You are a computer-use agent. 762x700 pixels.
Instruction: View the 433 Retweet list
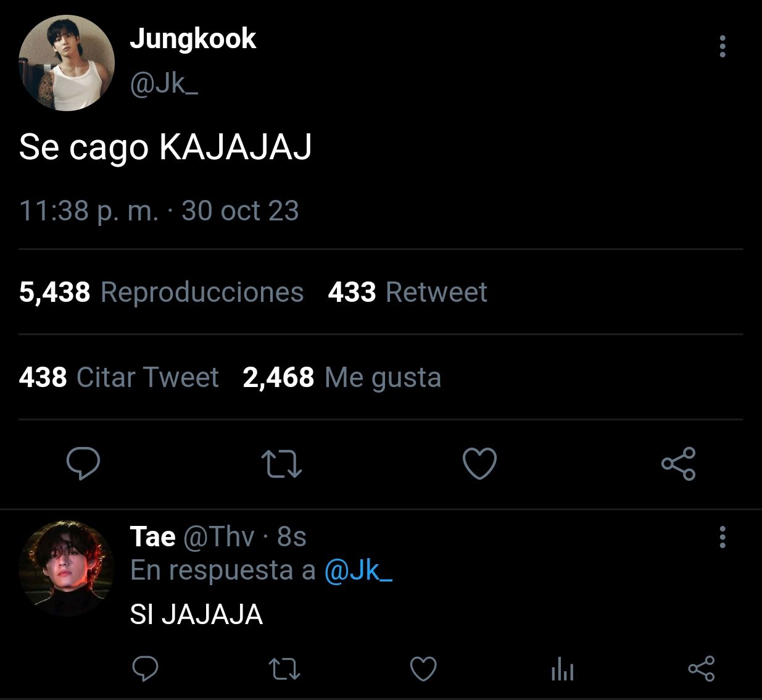pyautogui.click(x=407, y=292)
